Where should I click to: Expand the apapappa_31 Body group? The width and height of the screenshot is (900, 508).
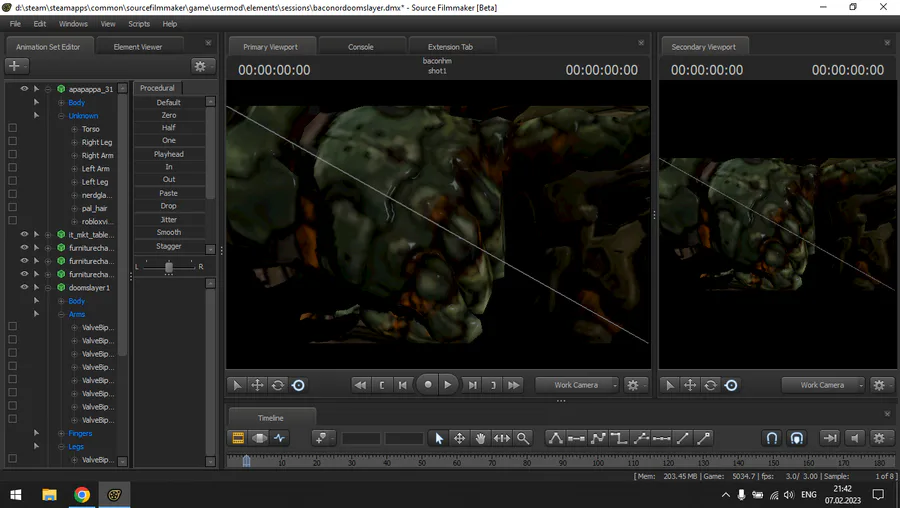pos(61,103)
